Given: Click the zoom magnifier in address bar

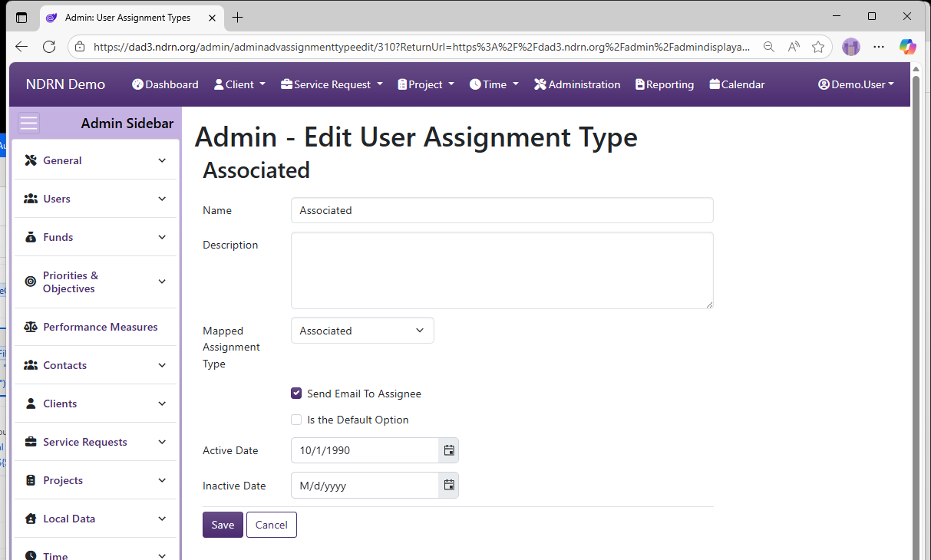Looking at the screenshot, I should pyautogui.click(x=768, y=47).
